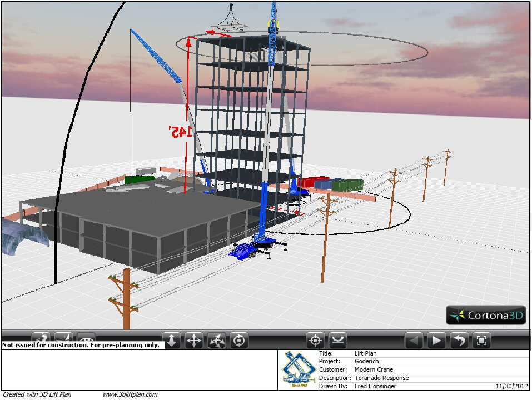Viewport: 532px width, 400px height.
Task: Activate the Plan up-down arrow tool
Action: click(x=172, y=340)
